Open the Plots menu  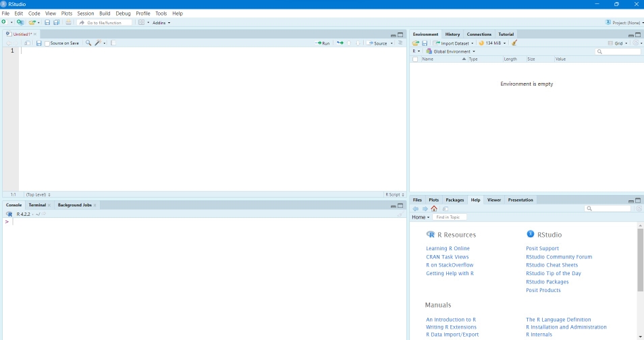pos(67,13)
